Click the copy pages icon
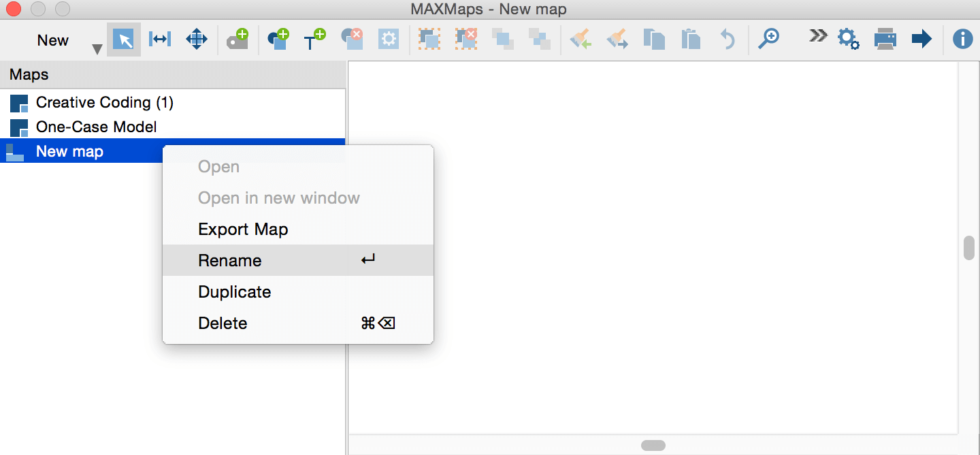980x455 pixels. pyautogui.click(x=654, y=40)
